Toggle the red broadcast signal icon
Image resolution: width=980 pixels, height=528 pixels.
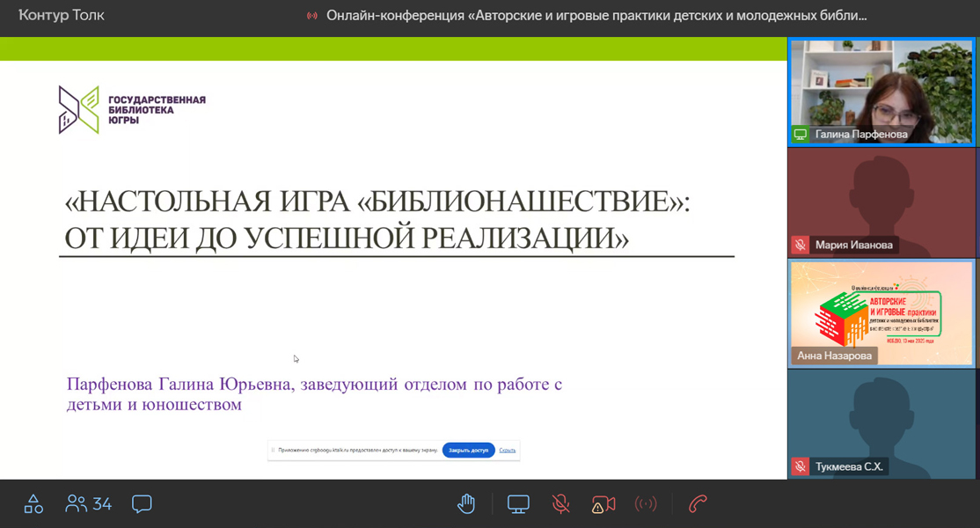tap(647, 504)
